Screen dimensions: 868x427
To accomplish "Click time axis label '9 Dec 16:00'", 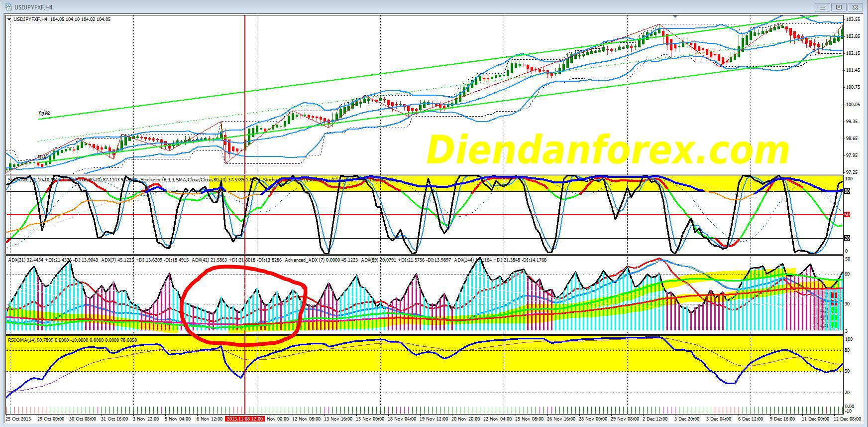I will pyautogui.click(x=782, y=419).
